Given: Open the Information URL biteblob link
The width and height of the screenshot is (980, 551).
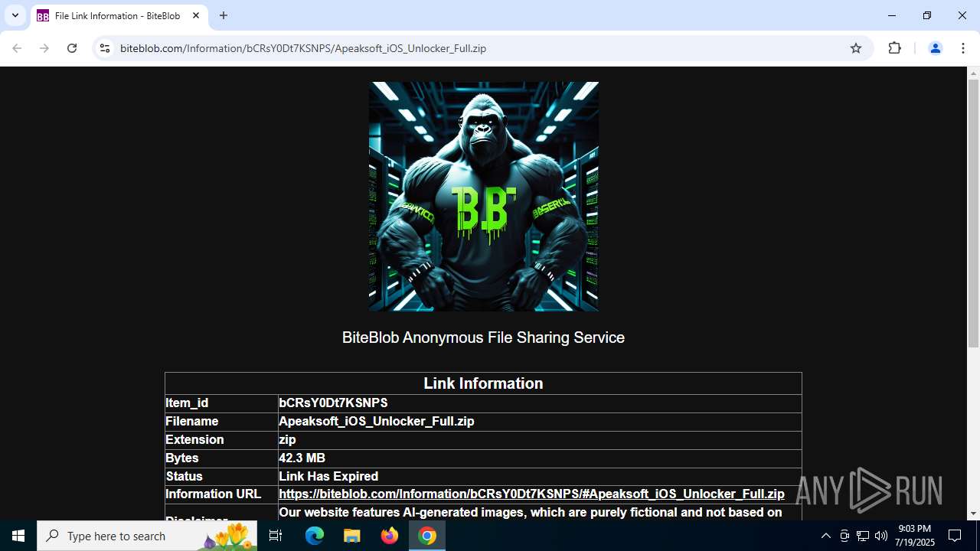Looking at the screenshot, I should coord(531,494).
